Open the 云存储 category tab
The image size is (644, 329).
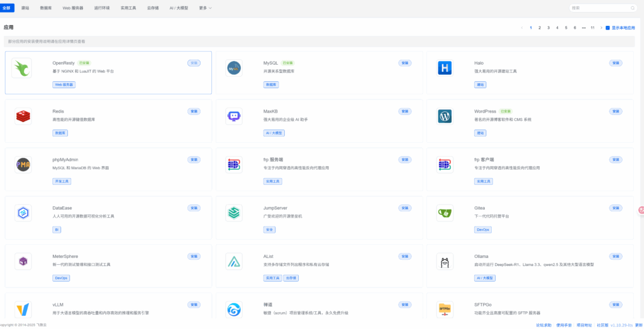click(x=153, y=8)
